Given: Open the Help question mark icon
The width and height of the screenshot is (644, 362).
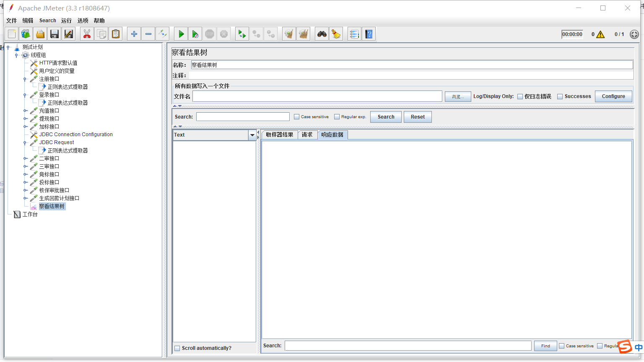Looking at the screenshot, I should pyautogui.click(x=369, y=34).
